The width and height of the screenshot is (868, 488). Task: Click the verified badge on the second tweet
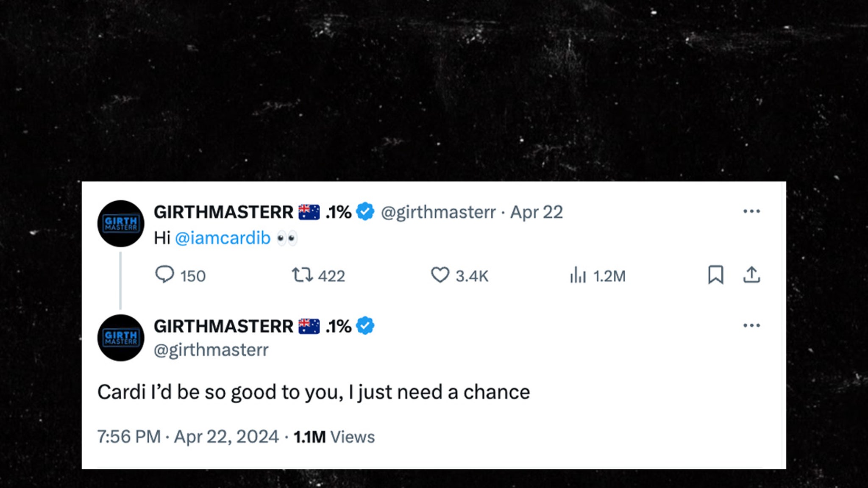click(365, 326)
